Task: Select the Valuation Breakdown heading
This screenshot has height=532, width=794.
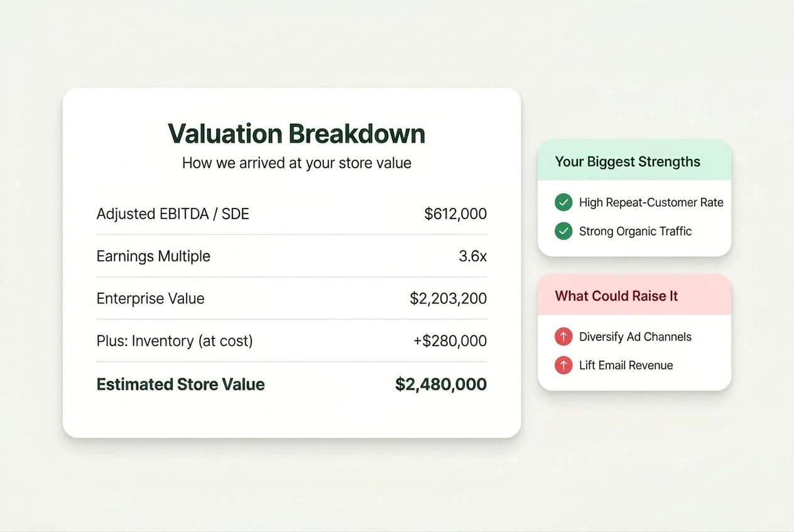Action: [296, 134]
